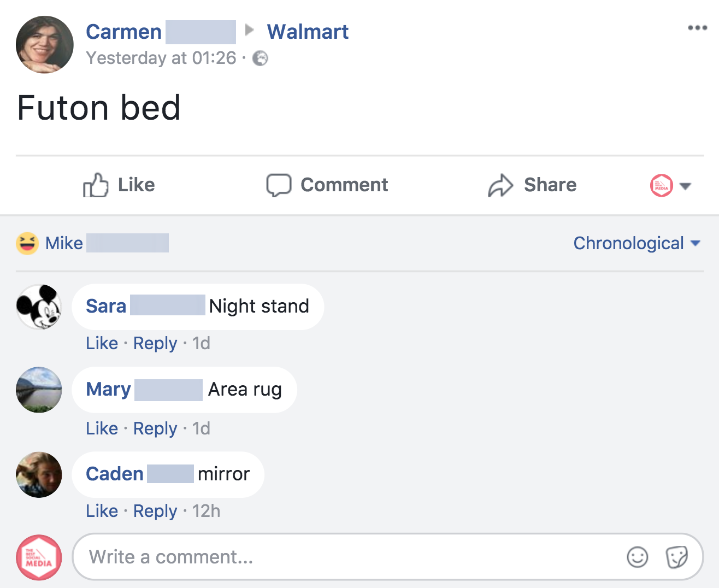Image resolution: width=719 pixels, height=588 pixels.
Task: Like Sara's Night stand comment
Action: 102,343
